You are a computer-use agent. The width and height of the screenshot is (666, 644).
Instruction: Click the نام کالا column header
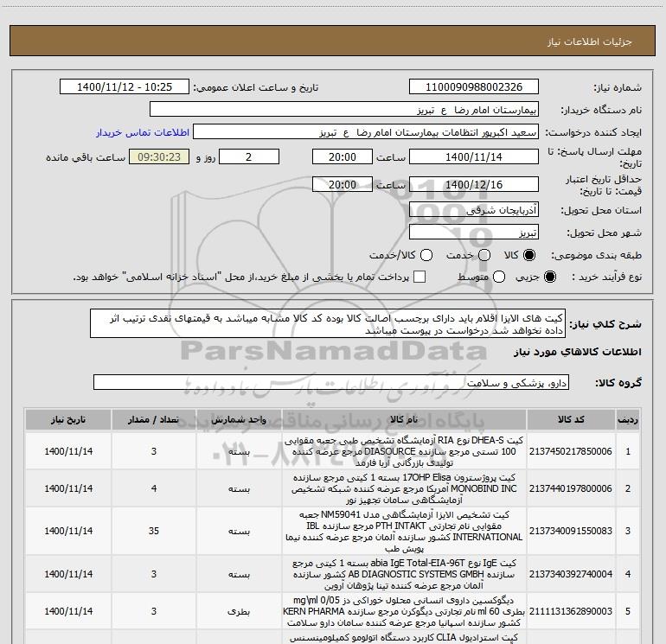pyautogui.click(x=404, y=420)
